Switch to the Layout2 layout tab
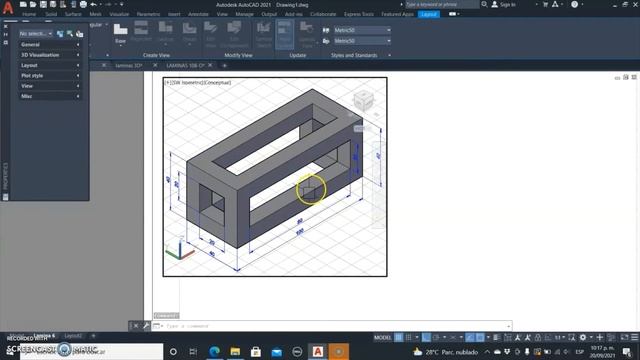 tap(73, 336)
